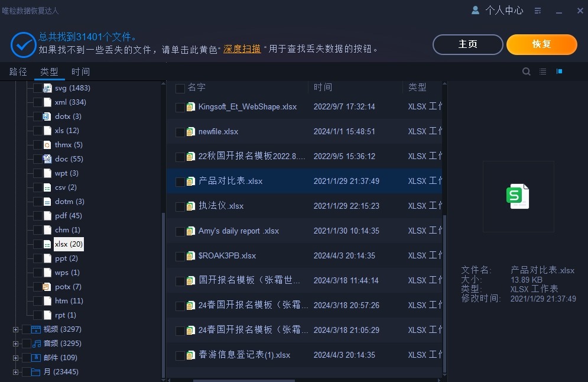This screenshot has height=382, width=588.
Task: Switch to the 时间 tab
Action: point(81,72)
